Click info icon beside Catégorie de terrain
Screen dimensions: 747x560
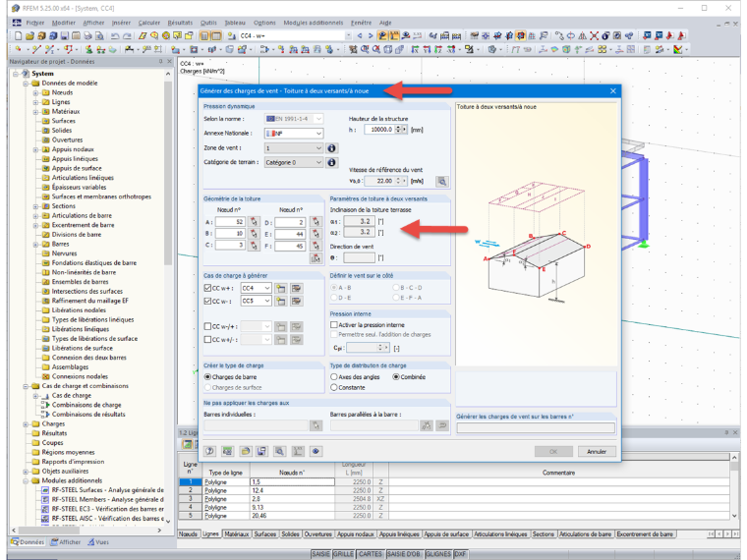tap(331, 162)
